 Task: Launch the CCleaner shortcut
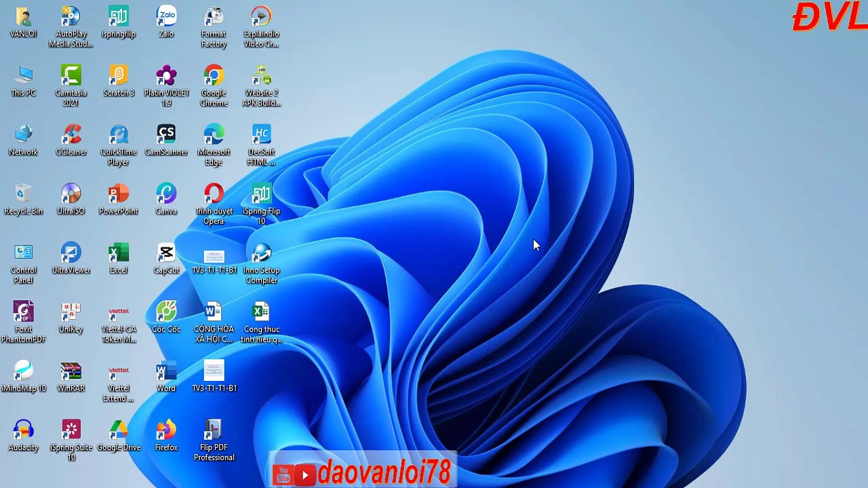[x=71, y=140]
